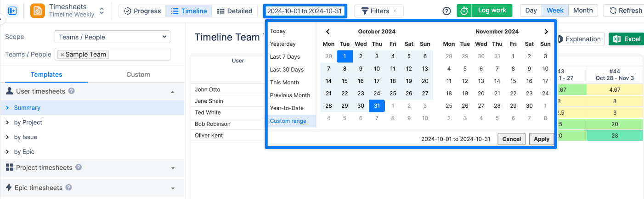
Task: Select the Detailed view mode
Action: tap(234, 11)
